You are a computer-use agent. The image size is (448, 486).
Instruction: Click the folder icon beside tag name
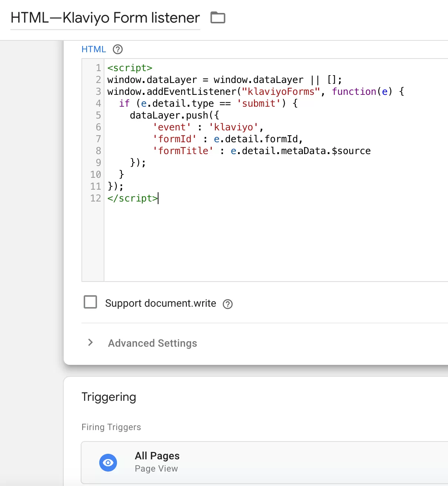click(x=218, y=17)
